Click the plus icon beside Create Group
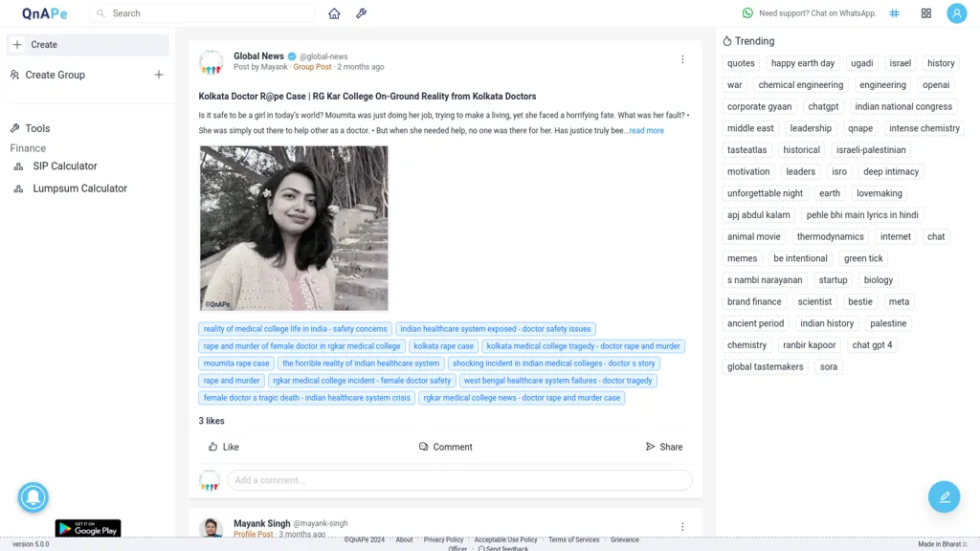The image size is (980, 551). click(159, 75)
